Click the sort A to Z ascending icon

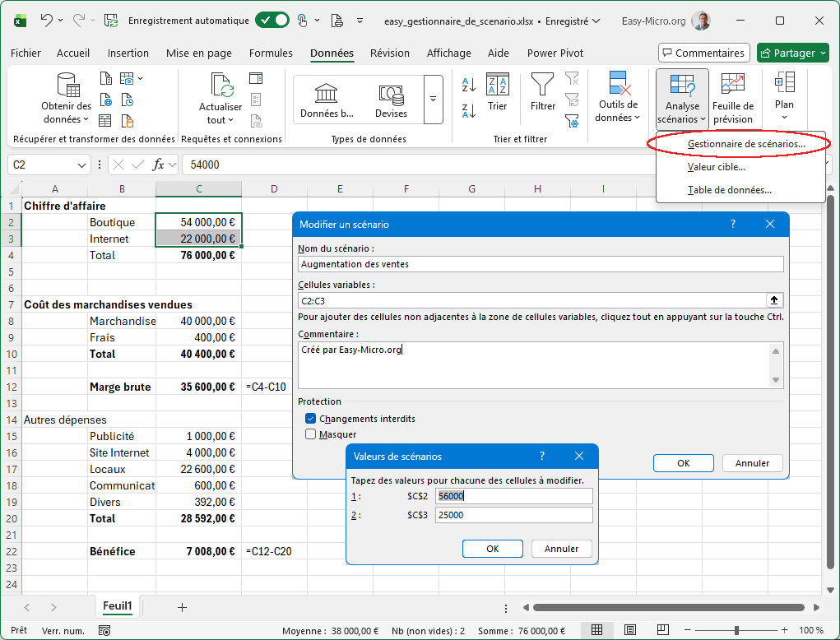tap(469, 85)
